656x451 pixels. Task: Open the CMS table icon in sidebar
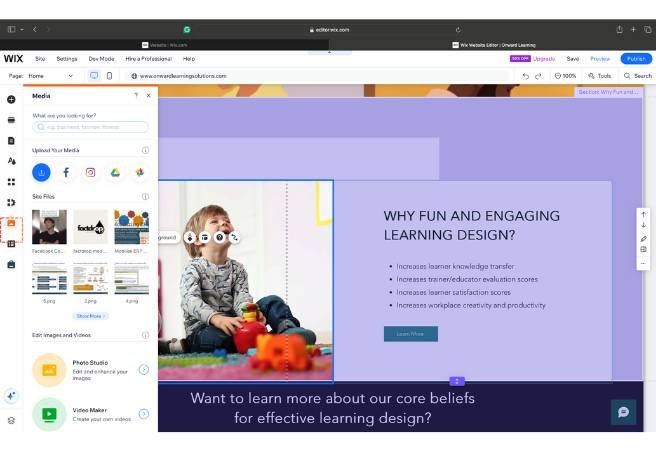(11, 243)
